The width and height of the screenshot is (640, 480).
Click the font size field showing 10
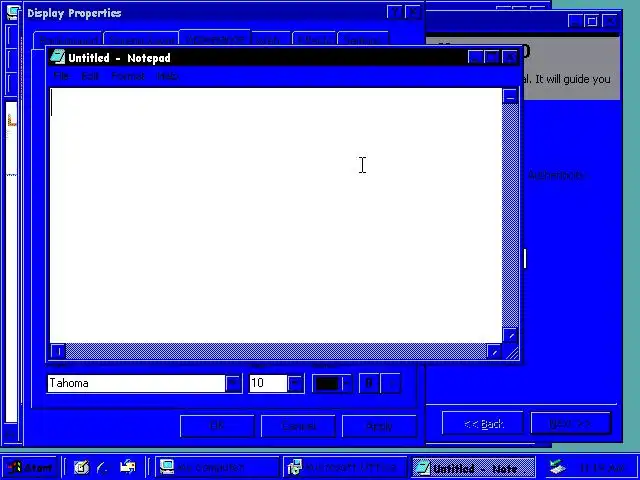(268, 383)
